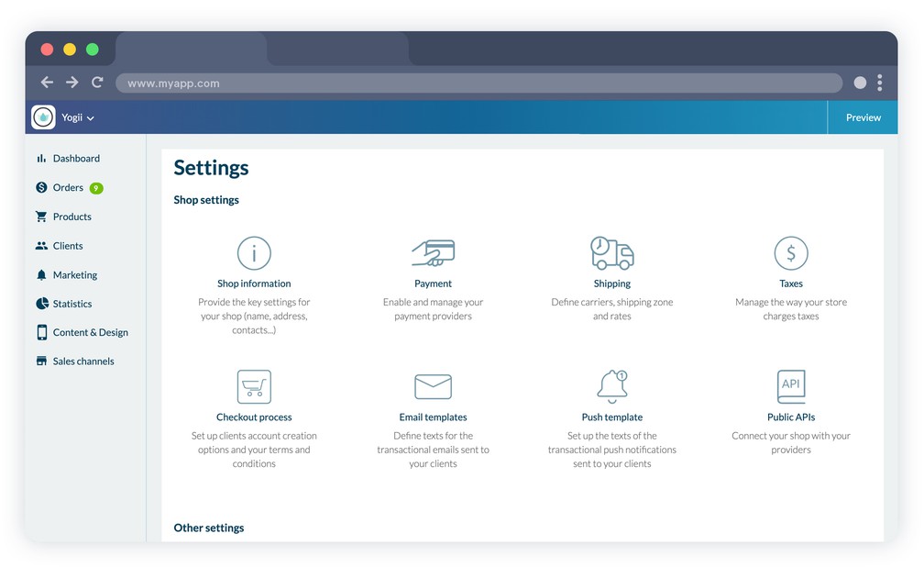Select the active browser tab
The width and height of the screenshot is (924, 578).
click(x=191, y=49)
